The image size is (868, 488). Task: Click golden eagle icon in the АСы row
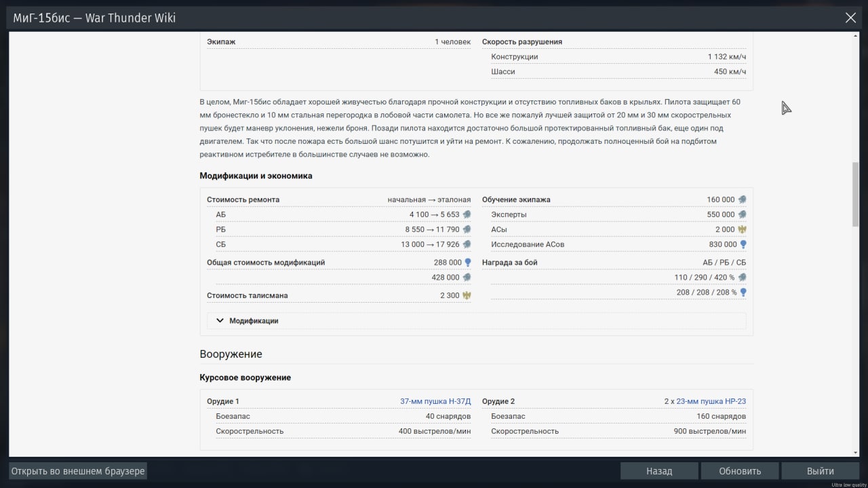tap(742, 229)
